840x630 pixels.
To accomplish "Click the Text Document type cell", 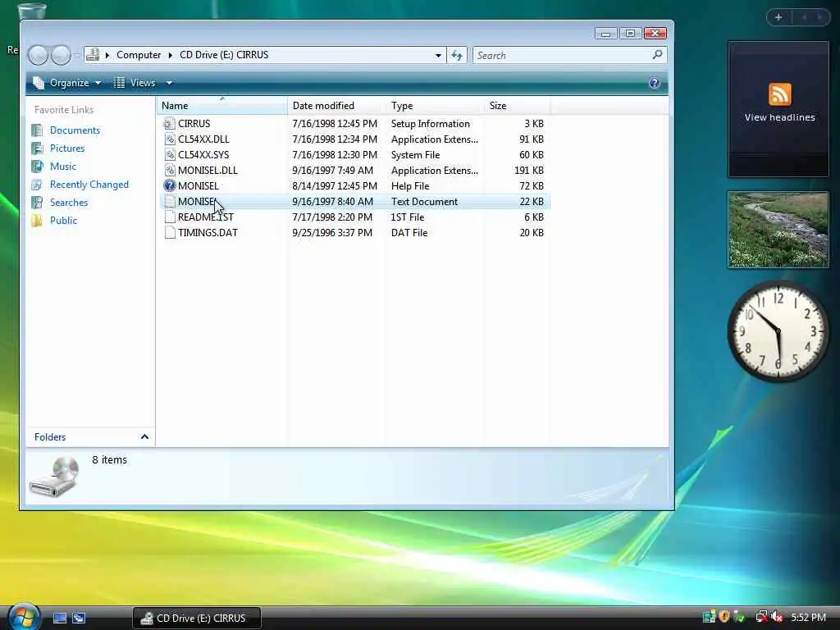I will (424, 202).
